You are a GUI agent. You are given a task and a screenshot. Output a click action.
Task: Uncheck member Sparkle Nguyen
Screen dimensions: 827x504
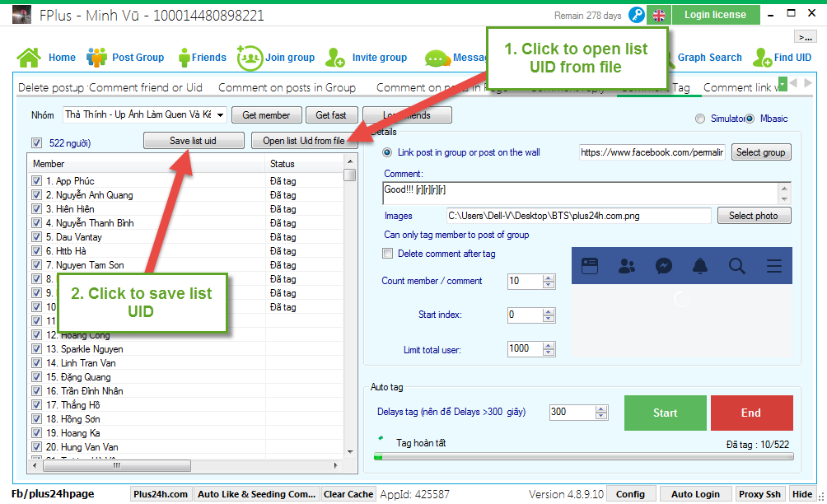pos(36,348)
